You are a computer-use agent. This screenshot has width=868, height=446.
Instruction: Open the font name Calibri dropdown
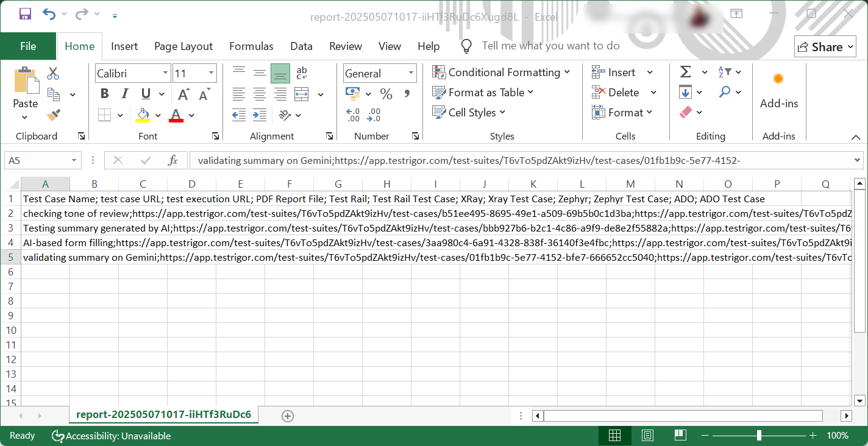coord(165,73)
